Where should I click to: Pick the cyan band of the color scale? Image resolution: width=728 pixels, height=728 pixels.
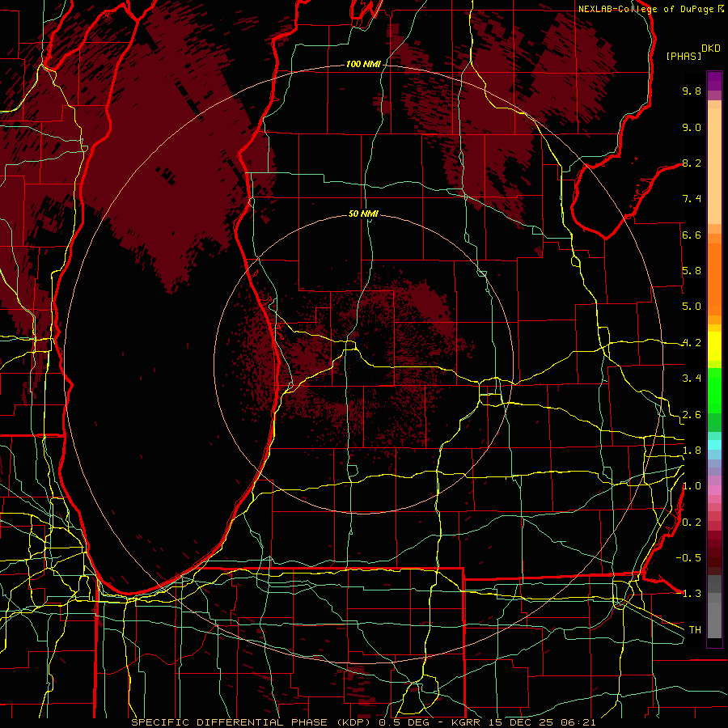point(714,445)
